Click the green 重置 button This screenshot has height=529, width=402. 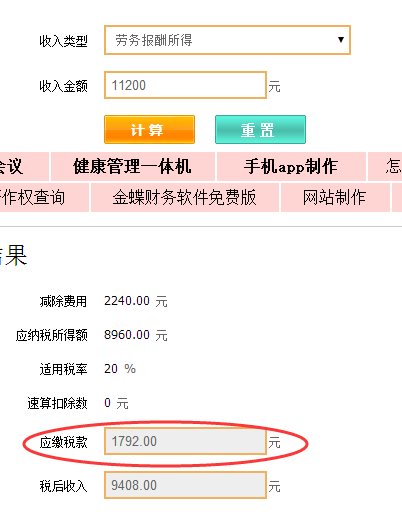click(x=260, y=130)
